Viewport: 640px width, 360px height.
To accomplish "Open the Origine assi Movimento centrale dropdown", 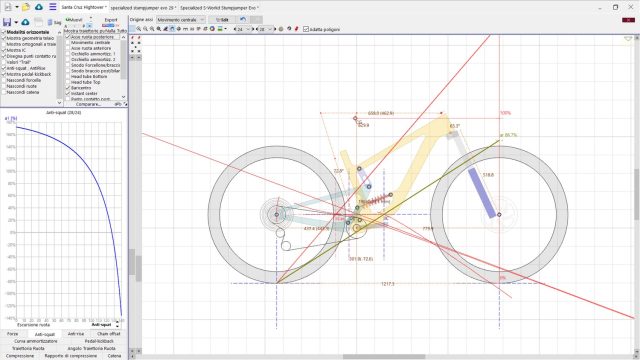I will tap(181, 20).
